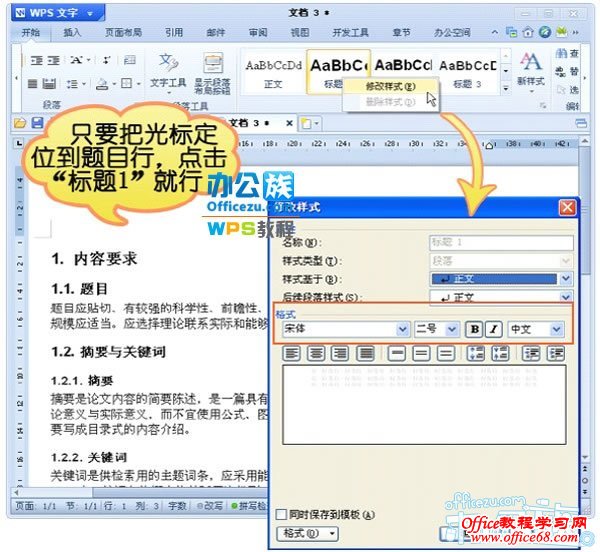The image size is (600, 552).
Task: Click the increase indent icon in the 修改样式 dialog
Action: (x=556, y=353)
